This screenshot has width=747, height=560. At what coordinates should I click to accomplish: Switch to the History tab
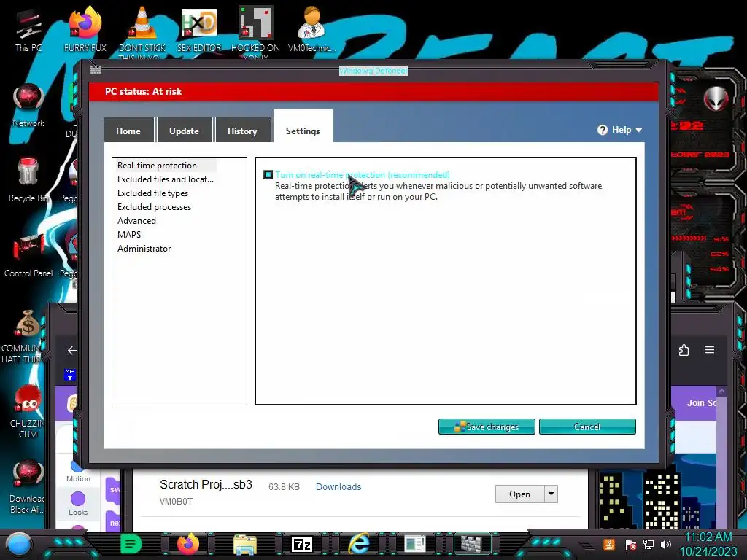pos(242,130)
